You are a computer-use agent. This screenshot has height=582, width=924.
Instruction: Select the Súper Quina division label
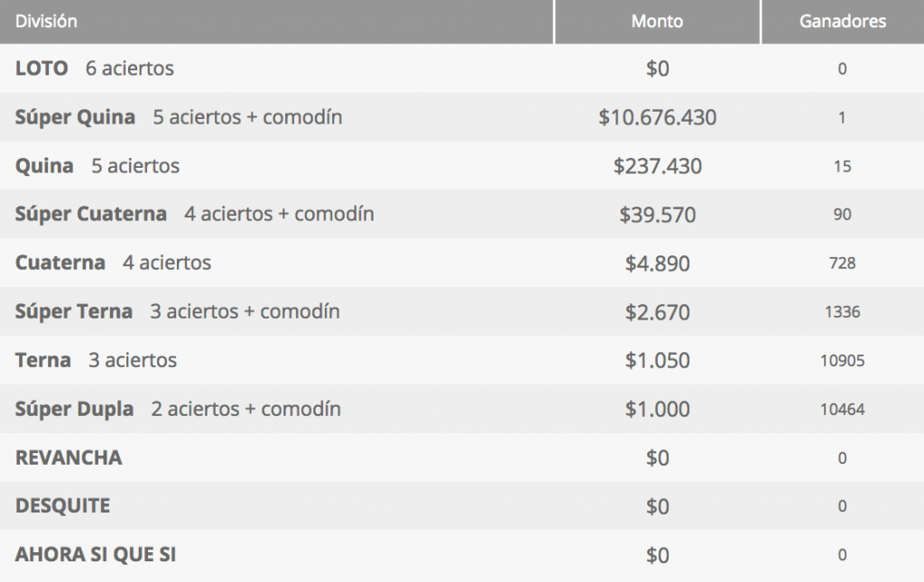75,117
